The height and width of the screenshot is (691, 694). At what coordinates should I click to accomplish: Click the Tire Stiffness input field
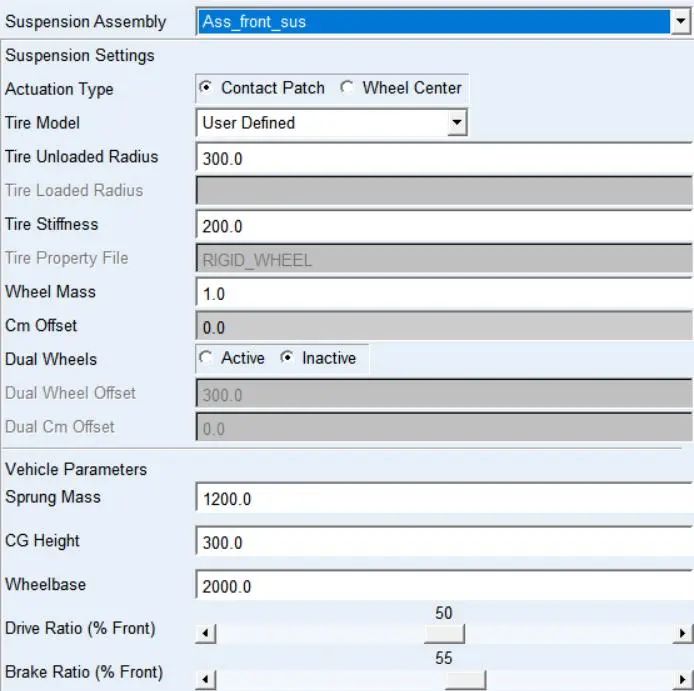pos(444,225)
